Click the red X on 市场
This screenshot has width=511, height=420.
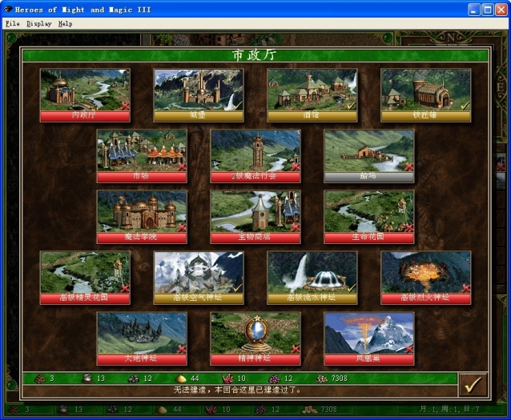pos(182,166)
